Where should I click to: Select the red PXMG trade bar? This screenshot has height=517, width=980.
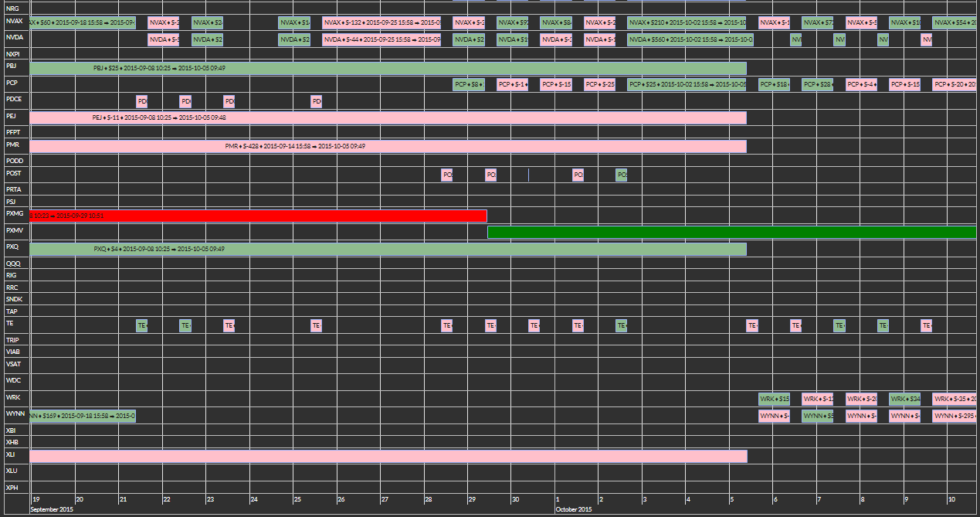258,216
